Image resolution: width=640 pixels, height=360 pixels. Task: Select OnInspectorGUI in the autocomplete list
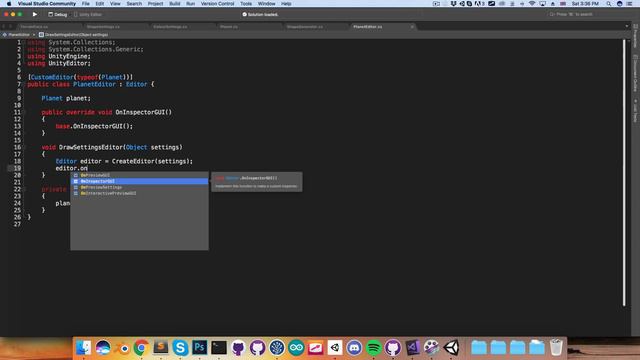point(139,181)
